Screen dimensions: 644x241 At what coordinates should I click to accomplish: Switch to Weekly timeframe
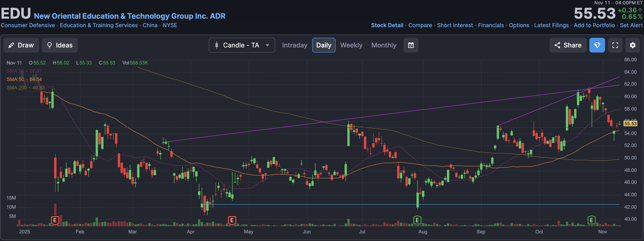351,45
